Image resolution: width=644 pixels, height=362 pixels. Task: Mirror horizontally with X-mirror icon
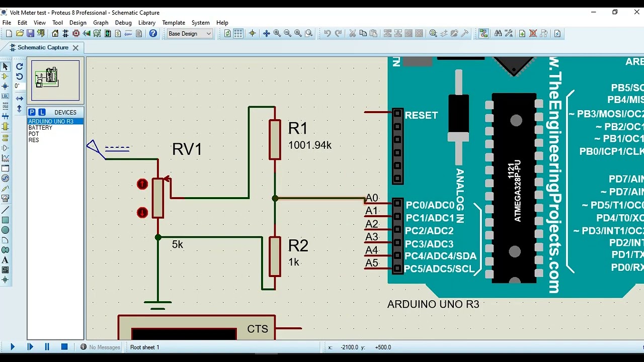click(x=19, y=99)
